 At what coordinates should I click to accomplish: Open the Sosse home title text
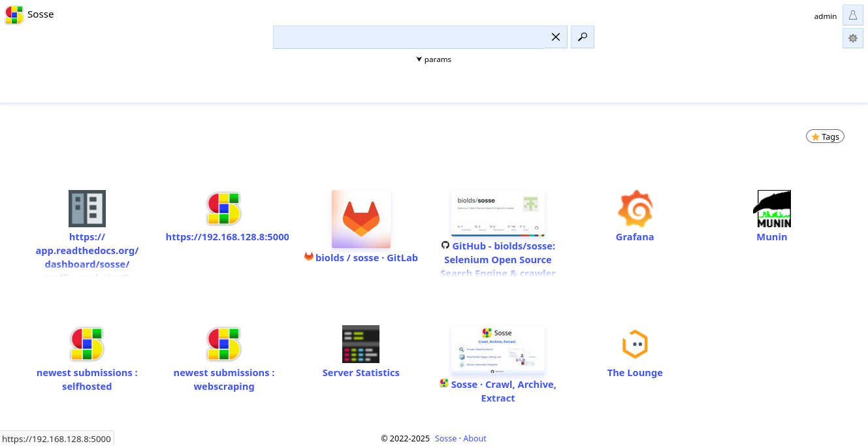[40, 14]
